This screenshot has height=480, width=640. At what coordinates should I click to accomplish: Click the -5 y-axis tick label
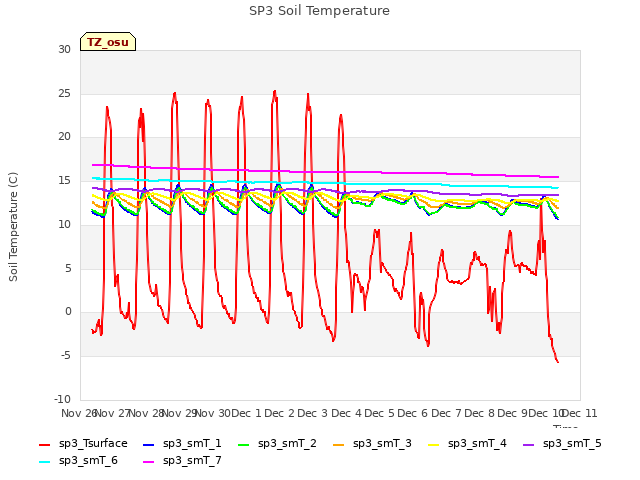click(66, 356)
